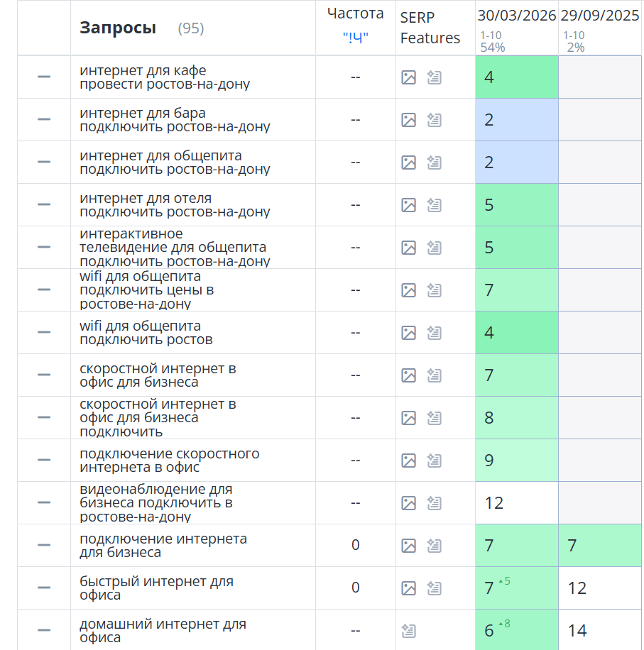Click the Запросы column header
The height and width of the screenshot is (650, 644).
pyautogui.click(x=118, y=28)
